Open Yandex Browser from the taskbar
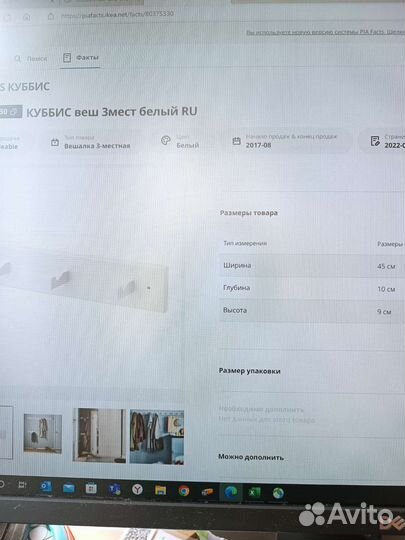 pyautogui.click(x=137, y=489)
